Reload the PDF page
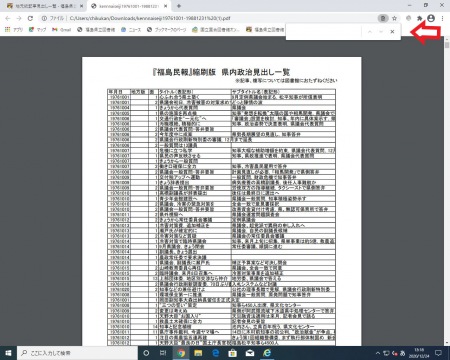Image resolution: width=450 pixels, height=360 pixels. coord(30,18)
